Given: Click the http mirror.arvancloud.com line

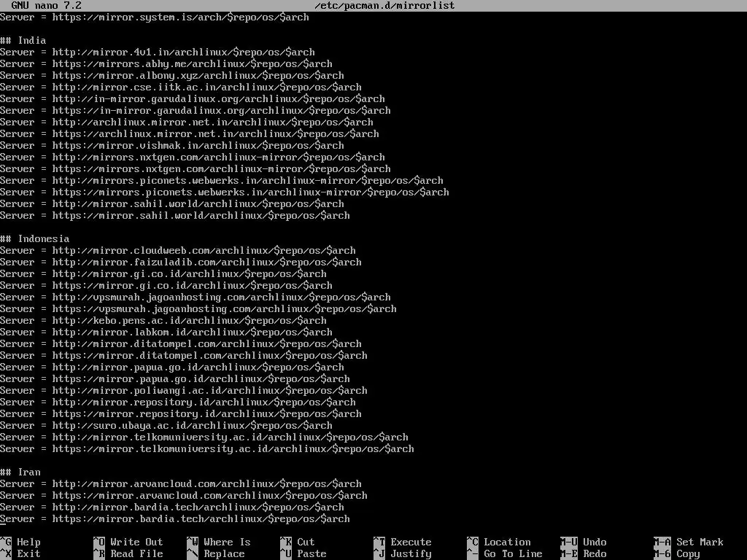Looking at the screenshot, I should [181, 484].
